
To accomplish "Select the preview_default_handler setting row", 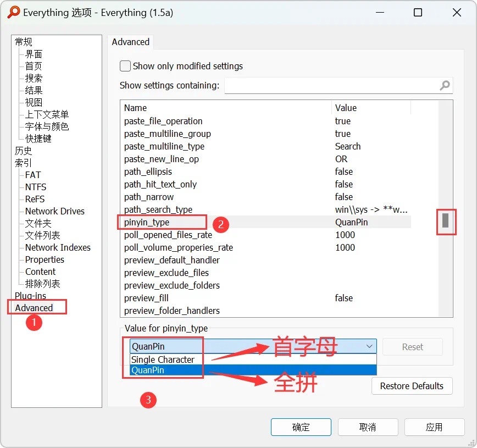I will (x=266, y=260).
